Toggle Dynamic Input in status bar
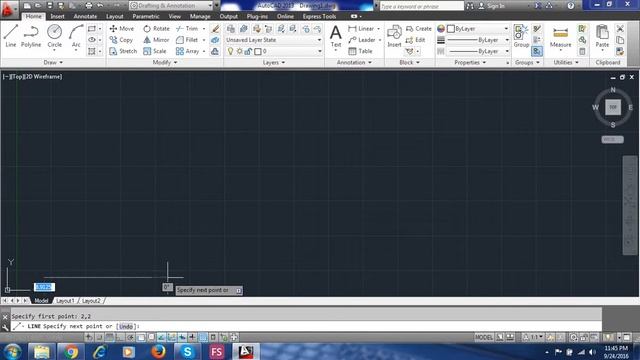Screen dimensions: 640x360 [x=182, y=337]
